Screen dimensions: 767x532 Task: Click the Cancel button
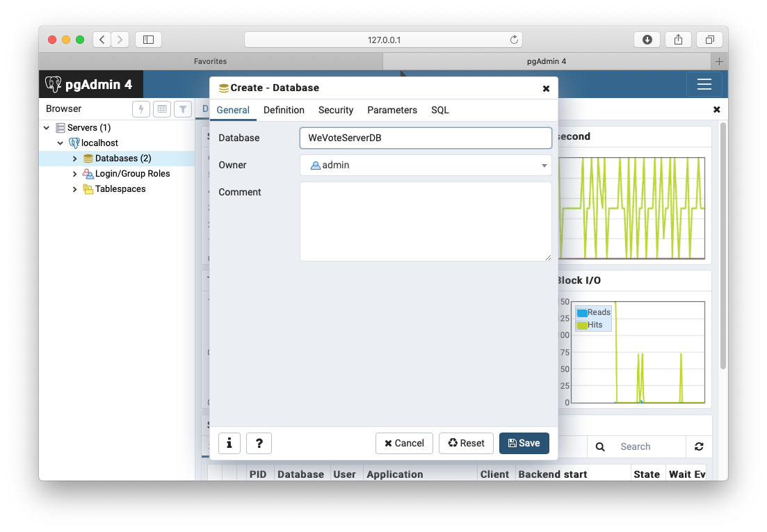[x=404, y=443]
